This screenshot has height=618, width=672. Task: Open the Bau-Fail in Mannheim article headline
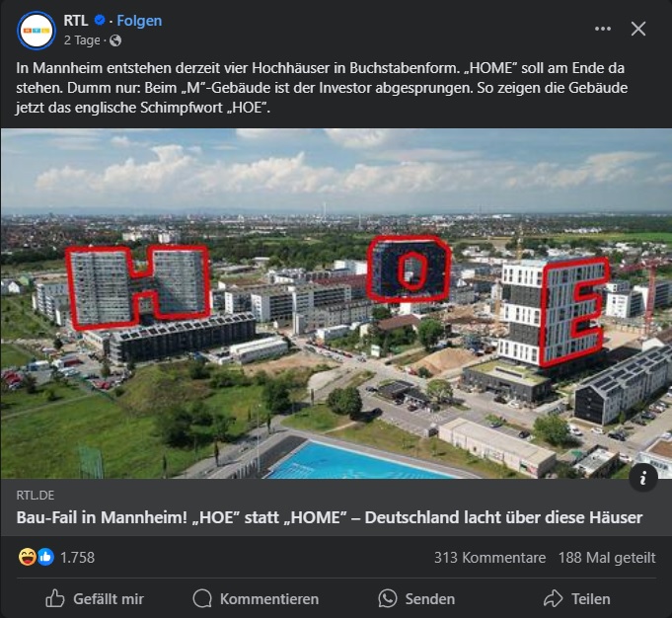[330, 517]
